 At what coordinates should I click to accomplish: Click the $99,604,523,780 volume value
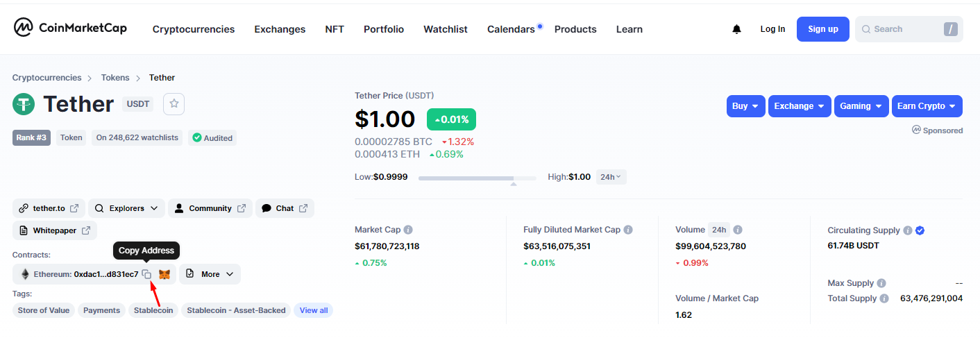click(x=711, y=246)
